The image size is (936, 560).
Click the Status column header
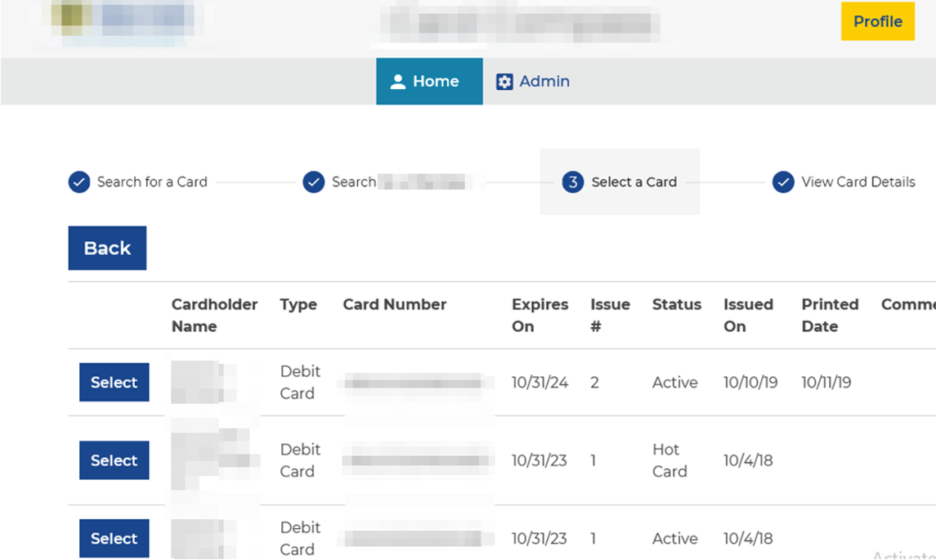tap(676, 304)
